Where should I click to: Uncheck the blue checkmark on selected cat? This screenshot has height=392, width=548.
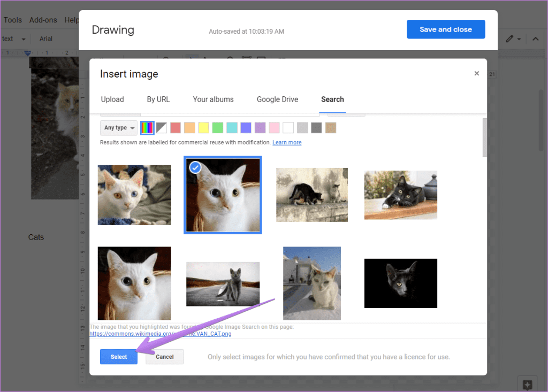[x=195, y=167]
